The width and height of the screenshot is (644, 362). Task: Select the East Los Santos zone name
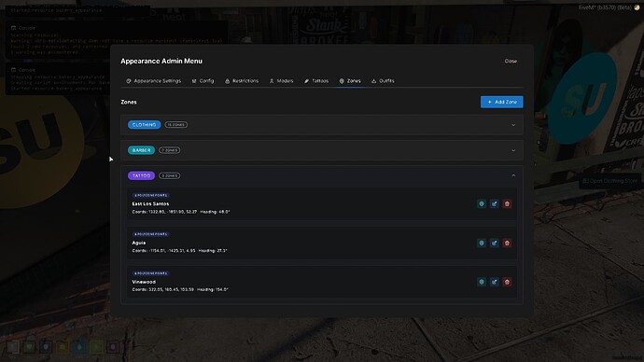pos(150,203)
